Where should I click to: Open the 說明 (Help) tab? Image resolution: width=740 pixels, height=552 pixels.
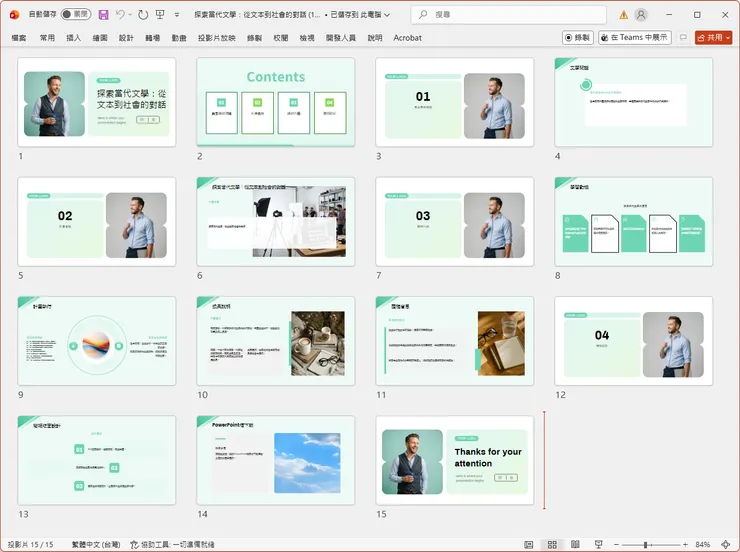coord(375,38)
